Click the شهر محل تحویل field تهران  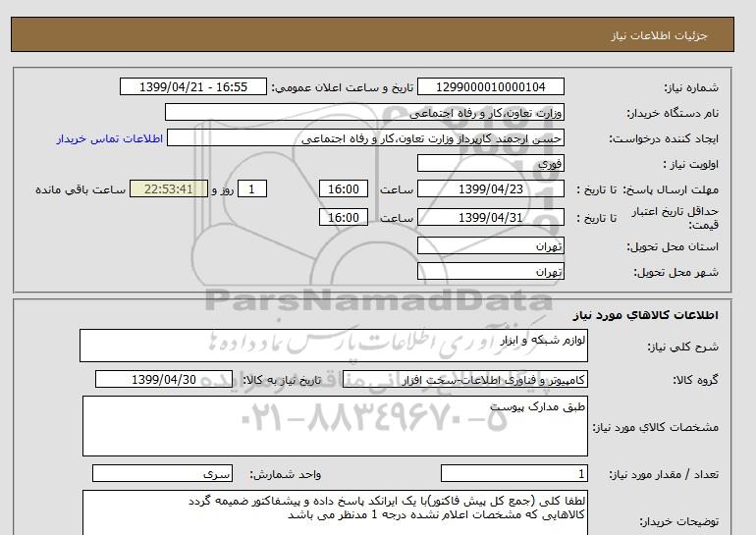(x=490, y=271)
